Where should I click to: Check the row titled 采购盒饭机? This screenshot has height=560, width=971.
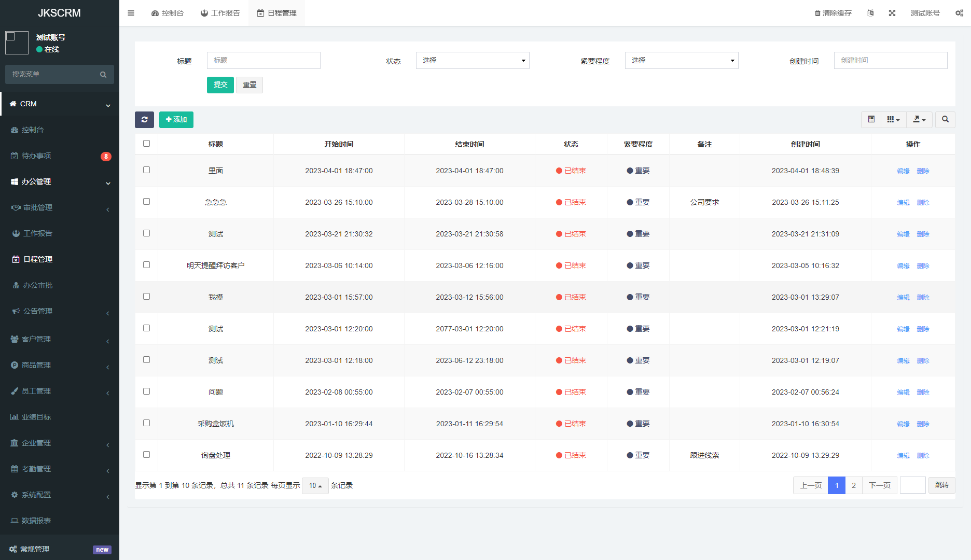tap(146, 423)
